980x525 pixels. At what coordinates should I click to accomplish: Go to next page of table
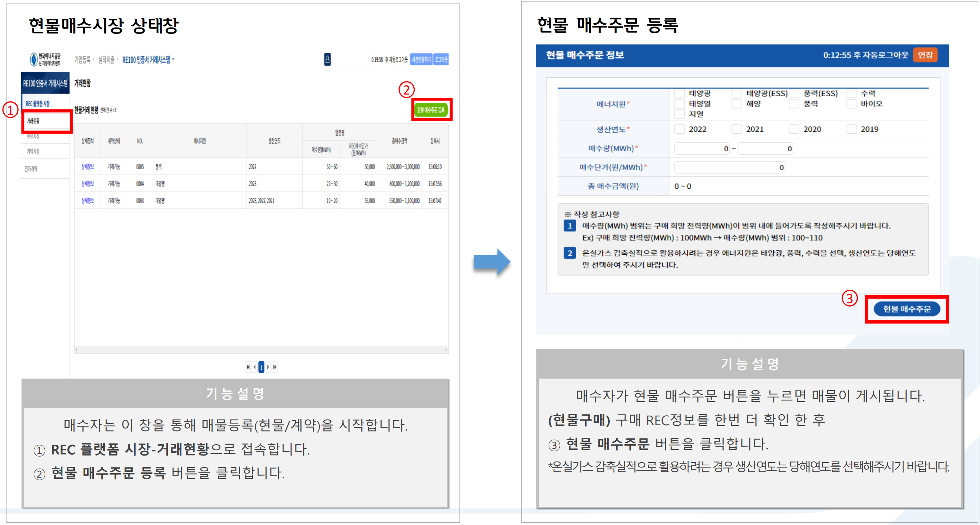pos(268,367)
